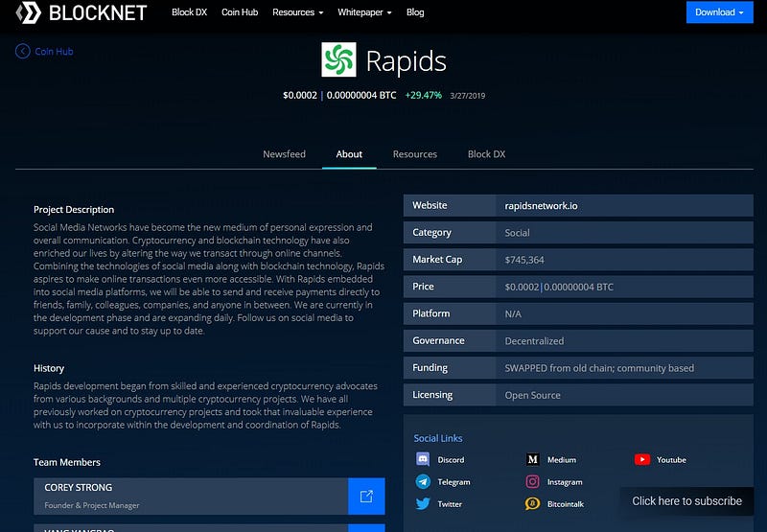This screenshot has width=767, height=532.
Task: Switch to the Newsfeed tab
Action: point(284,154)
